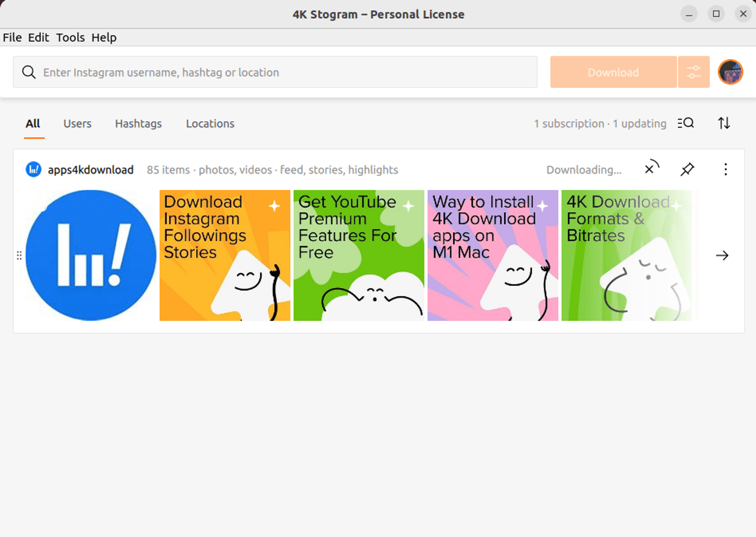Click the magnifier icon in search field
The height and width of the screenshot is (537, 756).
29,72
